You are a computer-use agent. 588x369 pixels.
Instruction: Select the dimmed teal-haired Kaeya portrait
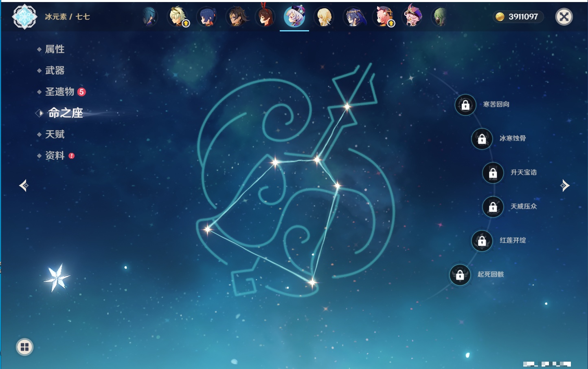coord(149,17)
